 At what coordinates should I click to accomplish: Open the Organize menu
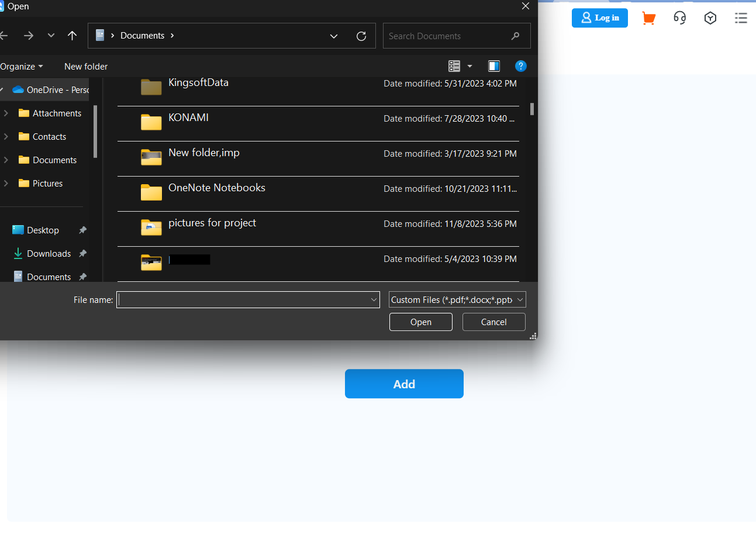pos(21,67)
